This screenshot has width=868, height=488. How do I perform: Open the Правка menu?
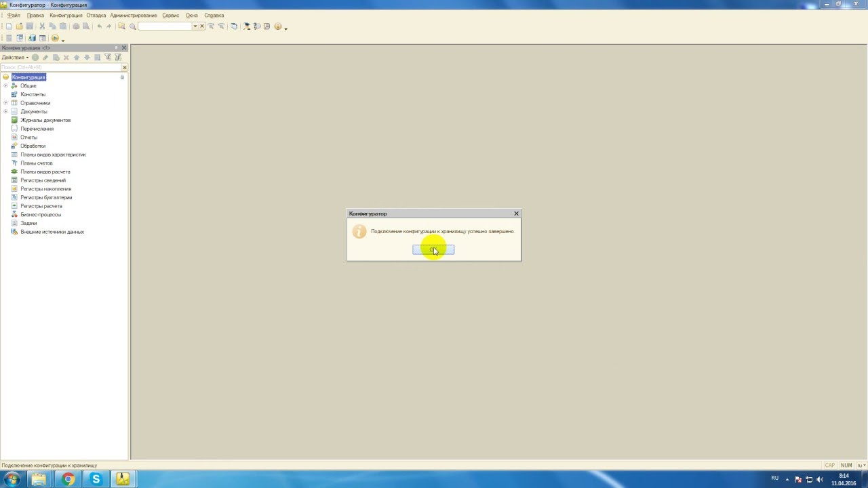[35, 15]
